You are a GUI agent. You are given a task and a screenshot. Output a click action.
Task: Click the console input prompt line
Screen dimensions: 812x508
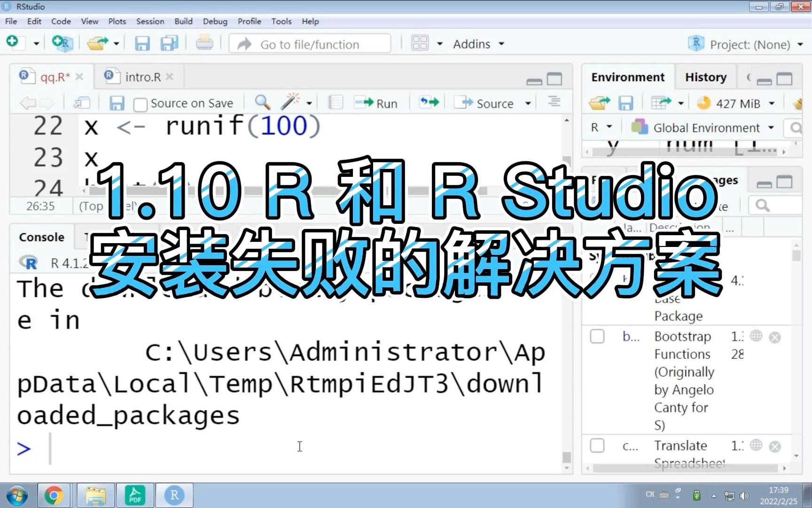[x=287, y=448]
